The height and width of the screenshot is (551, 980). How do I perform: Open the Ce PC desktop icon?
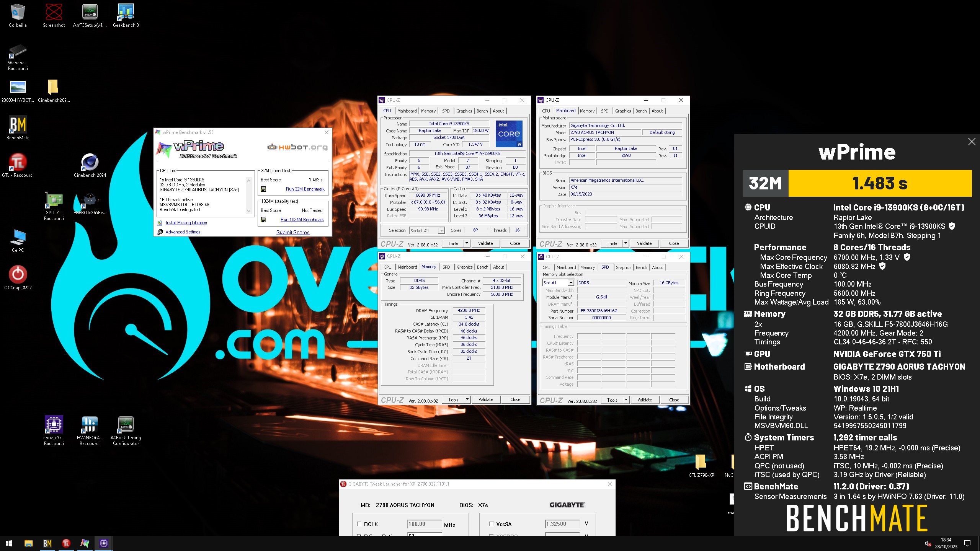coord(18,240)
